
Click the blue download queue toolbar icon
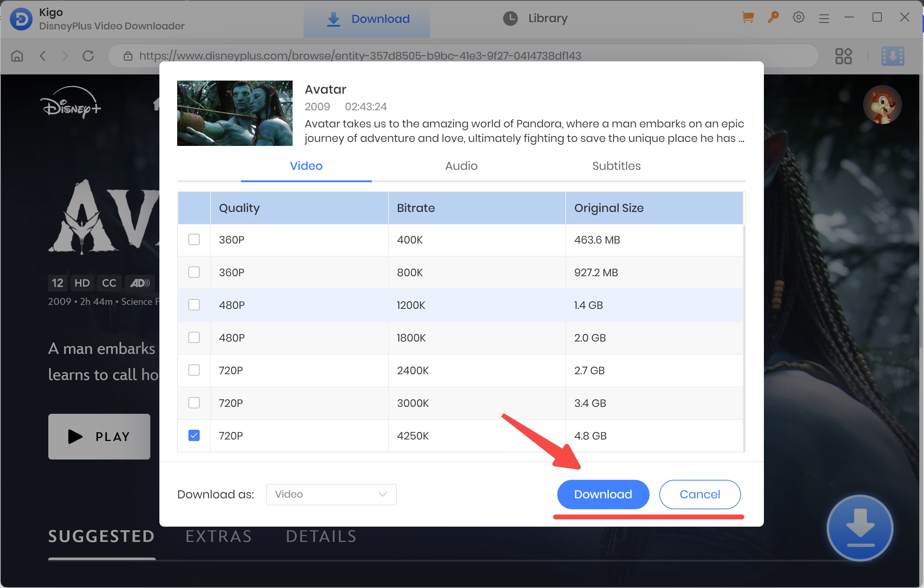pyautogui.click(x=892, y=56)
